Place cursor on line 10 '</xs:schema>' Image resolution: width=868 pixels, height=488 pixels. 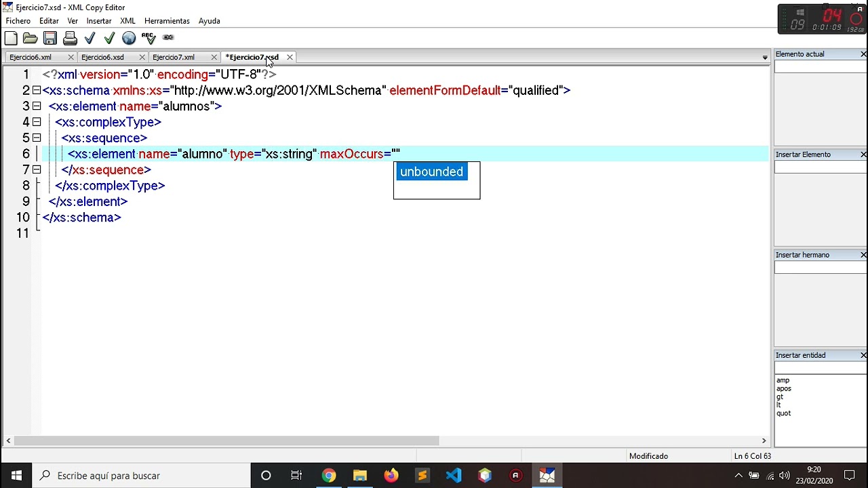point(81,218)
